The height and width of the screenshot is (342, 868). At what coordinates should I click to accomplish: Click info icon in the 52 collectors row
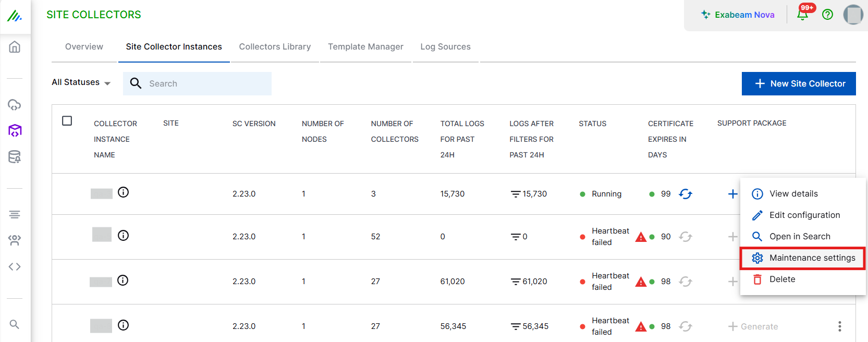tap(123, 236)
